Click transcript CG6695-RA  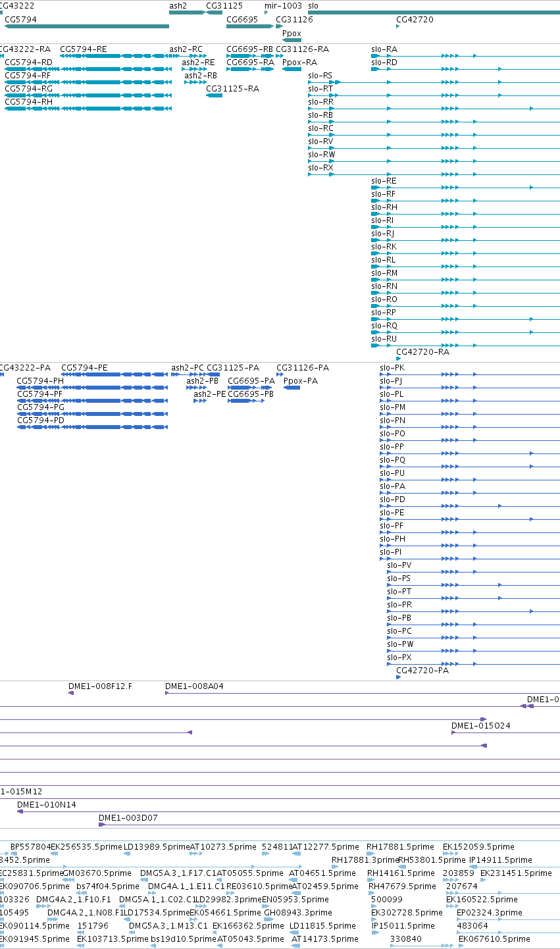pyautogui.click(x=250, y=63)
